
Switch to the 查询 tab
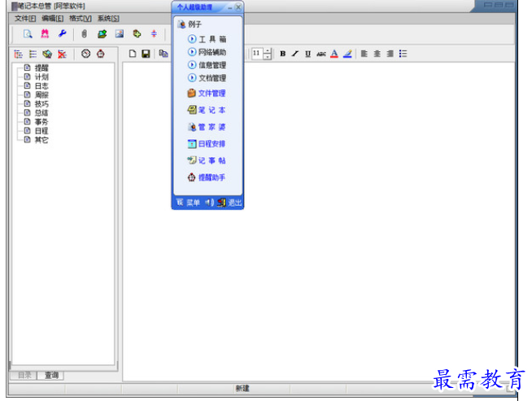pos(51,375)
